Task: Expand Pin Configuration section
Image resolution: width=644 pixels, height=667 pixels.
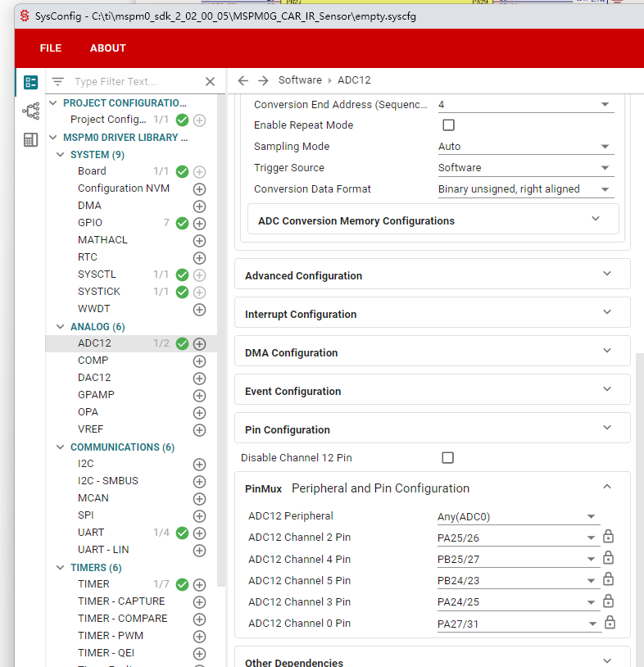Action: pyautogui.click(x=432, y=429)
